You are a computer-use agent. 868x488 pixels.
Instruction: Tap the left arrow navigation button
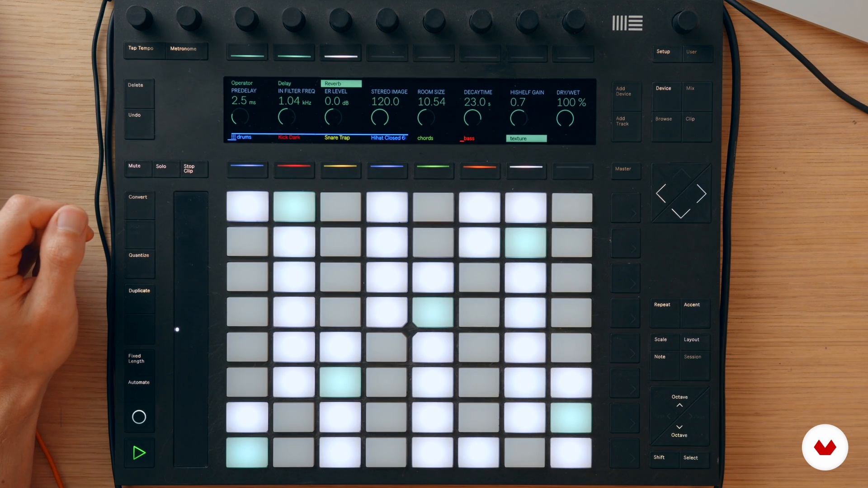tap(661, 193)
